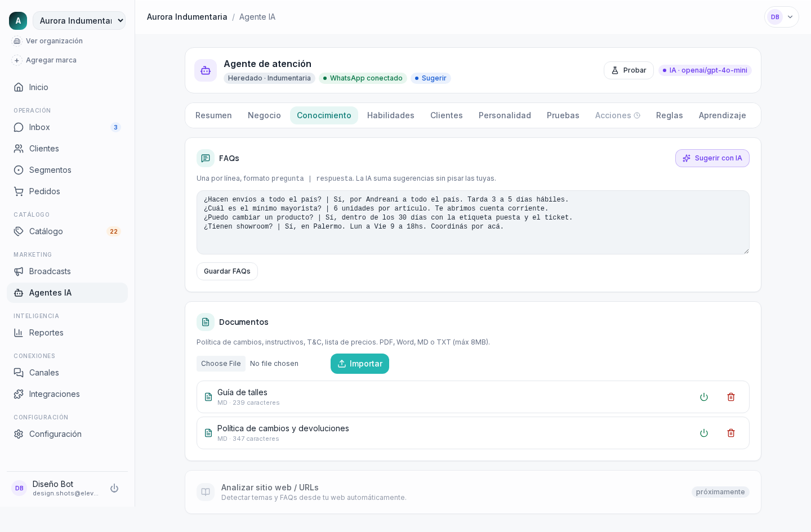Click the Sugerir mode badge
This screenshot has width=811, height=532.
pyautogui.click(x=431, y=78)
